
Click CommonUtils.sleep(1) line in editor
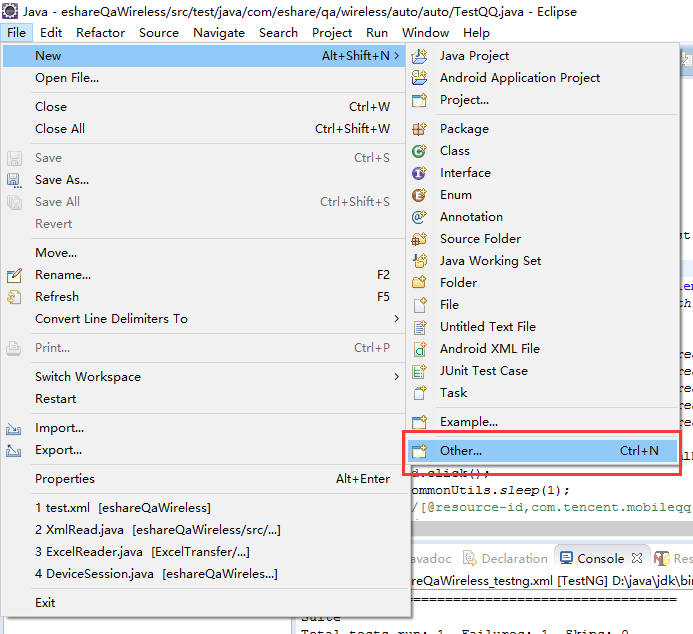click(490, 490)
